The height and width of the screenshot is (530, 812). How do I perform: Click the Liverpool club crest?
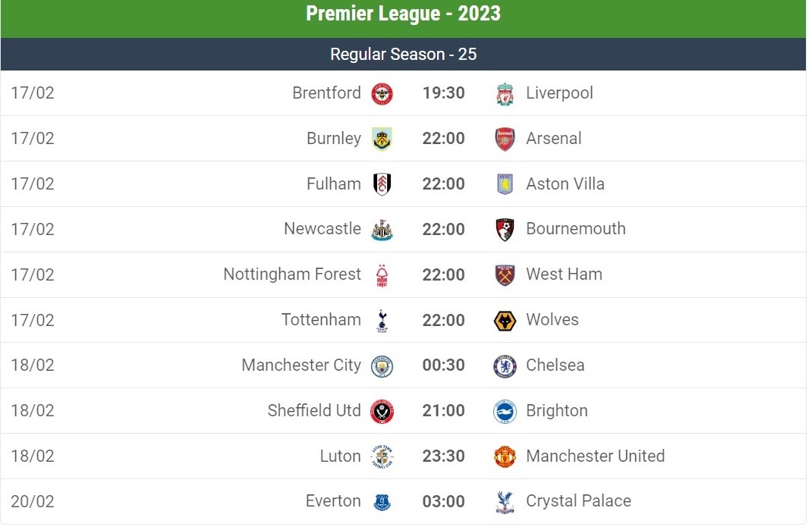click(x=505, y=94)
